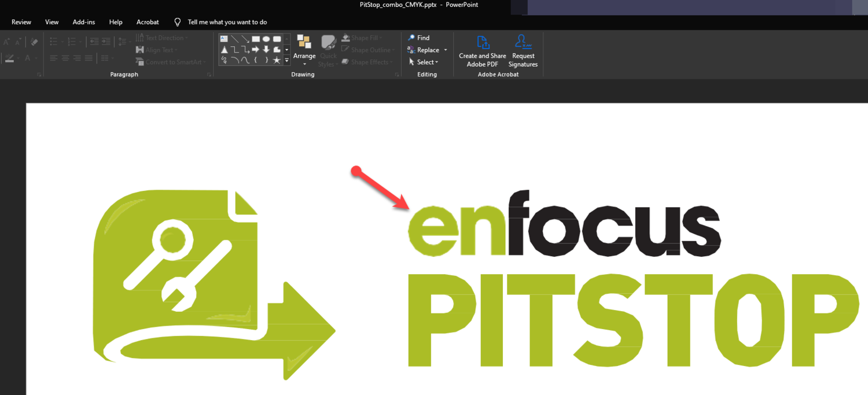Screen dimensions: 868x395
Task: Open the Line Spacing dropdown
Action: point(124,42)
